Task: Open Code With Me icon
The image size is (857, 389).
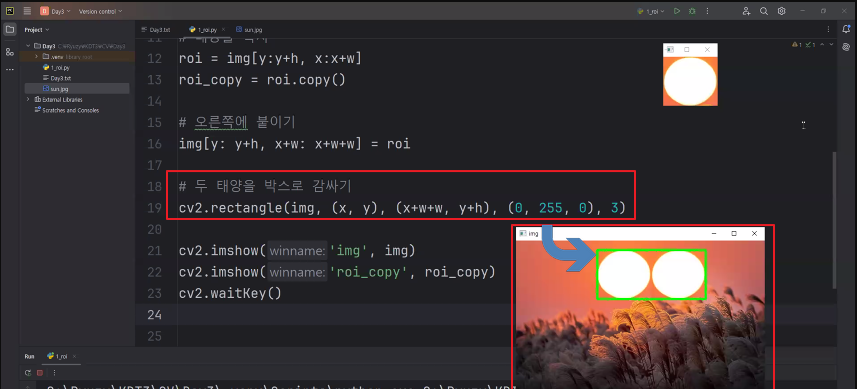Action: 746,11
